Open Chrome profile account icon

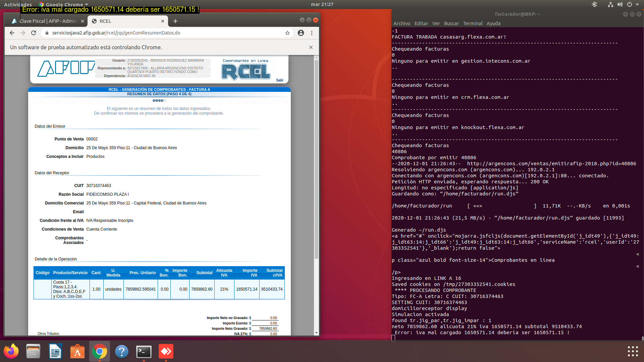[x=301, y=33]
